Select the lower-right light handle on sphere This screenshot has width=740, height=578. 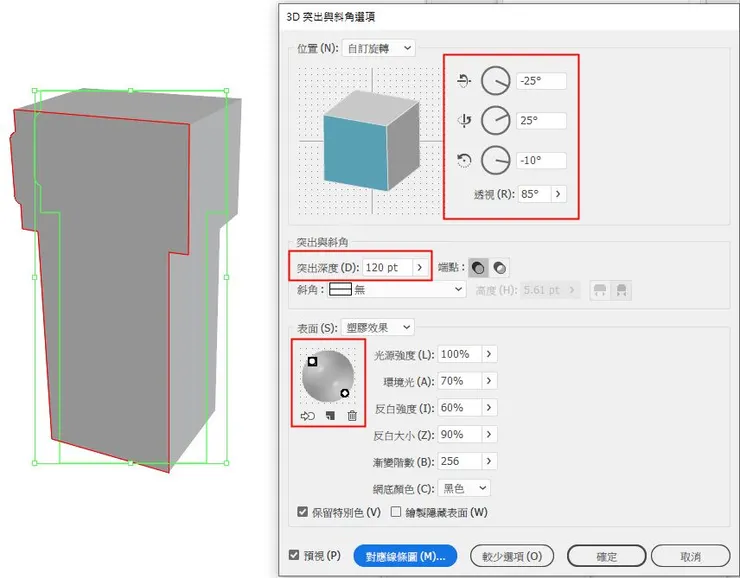click(x=345, y=393)
